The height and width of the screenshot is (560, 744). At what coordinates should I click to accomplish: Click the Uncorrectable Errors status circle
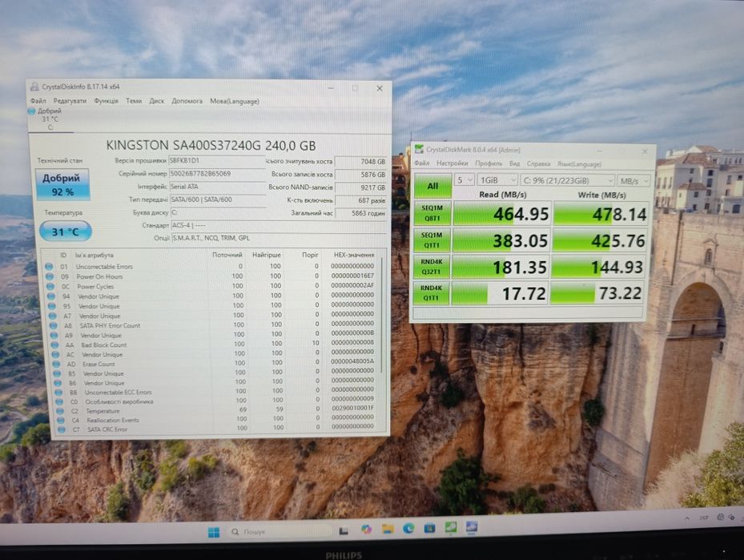(x=49, y=267)
